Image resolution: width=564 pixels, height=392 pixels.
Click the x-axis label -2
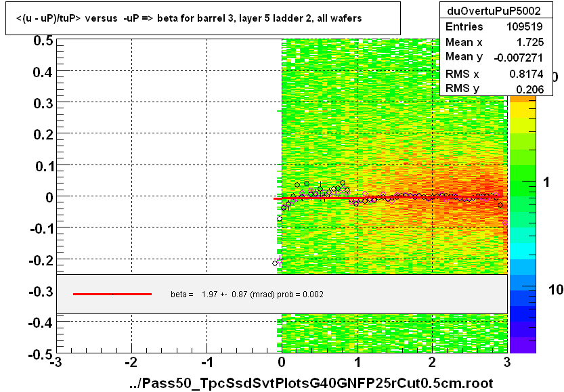[131, 362]
